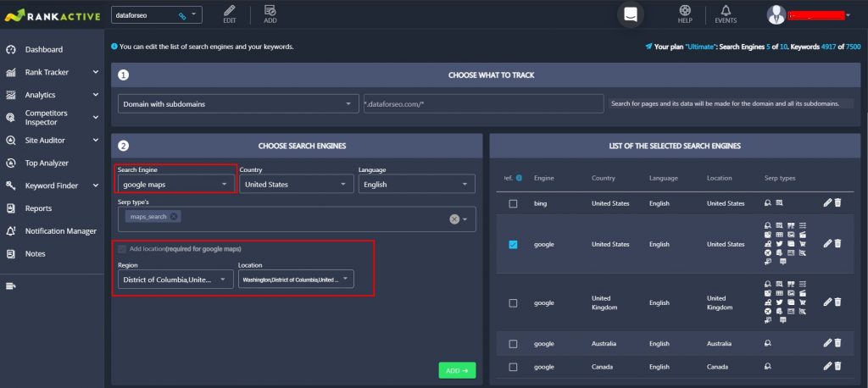Open the Location Washington dropdown
Viewport: 868px width, 388px height.
click(x=296, y=280)
